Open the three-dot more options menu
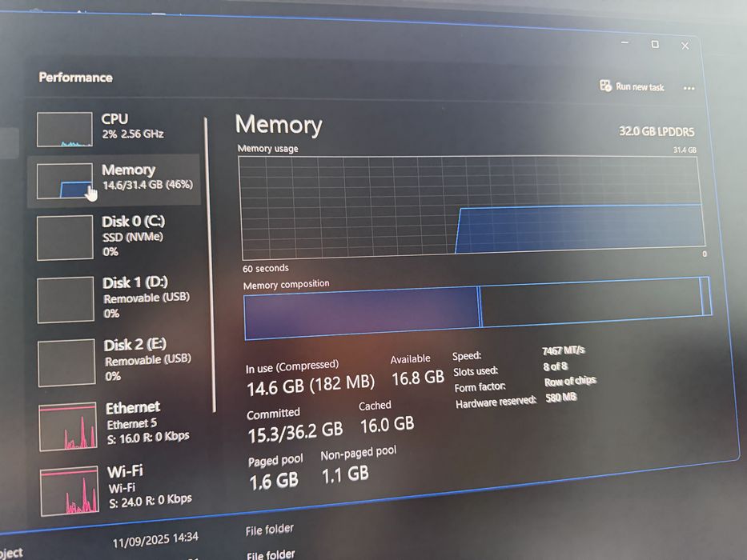The image size is (747, 560). [x=689, y=88]
